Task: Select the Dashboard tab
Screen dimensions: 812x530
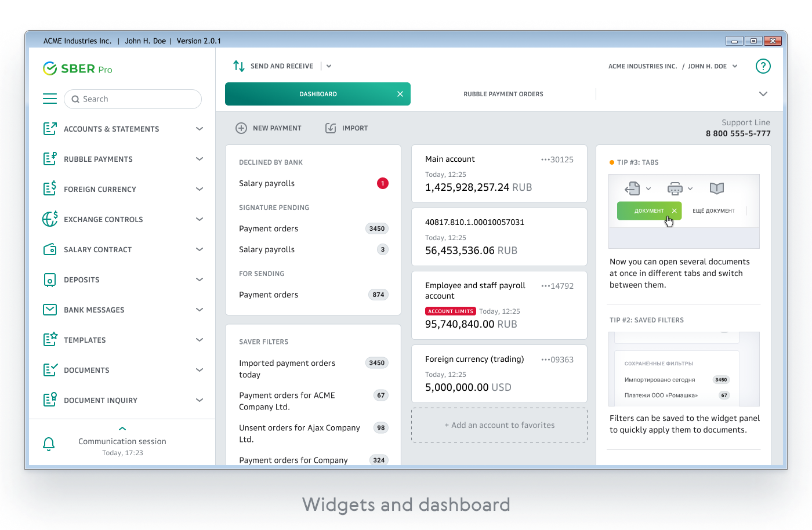Action: click(x=318, y=93)
